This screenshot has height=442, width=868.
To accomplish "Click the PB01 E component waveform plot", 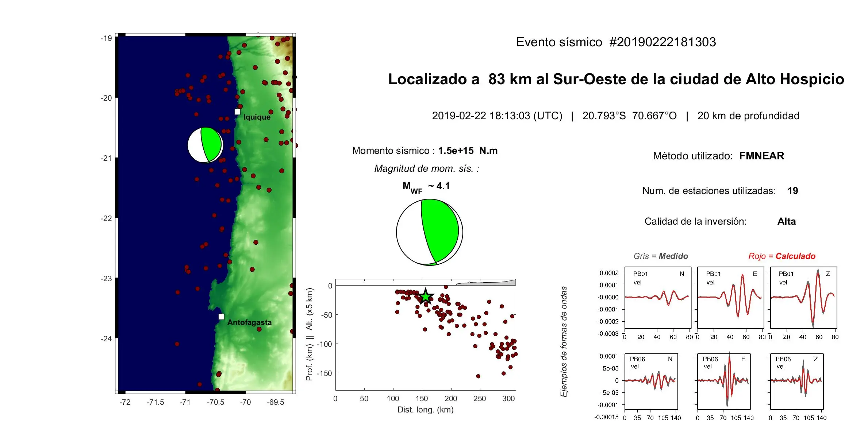I will click(731, 298).
